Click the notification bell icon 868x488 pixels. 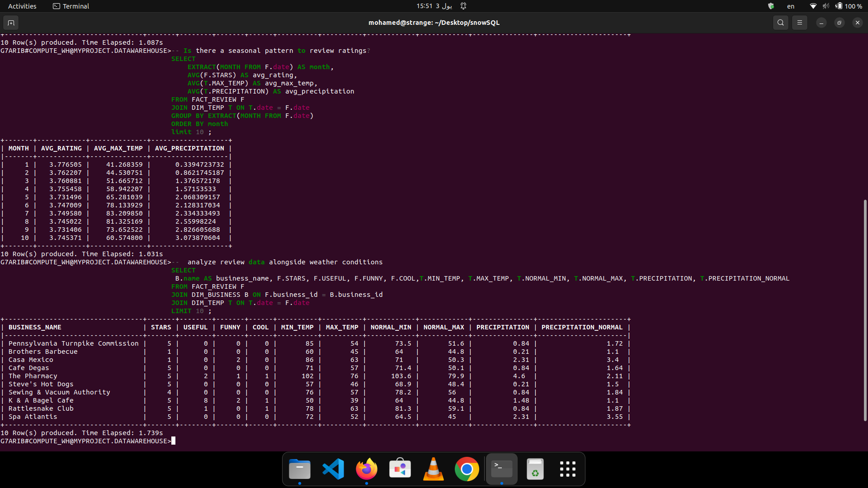[463, 6]
